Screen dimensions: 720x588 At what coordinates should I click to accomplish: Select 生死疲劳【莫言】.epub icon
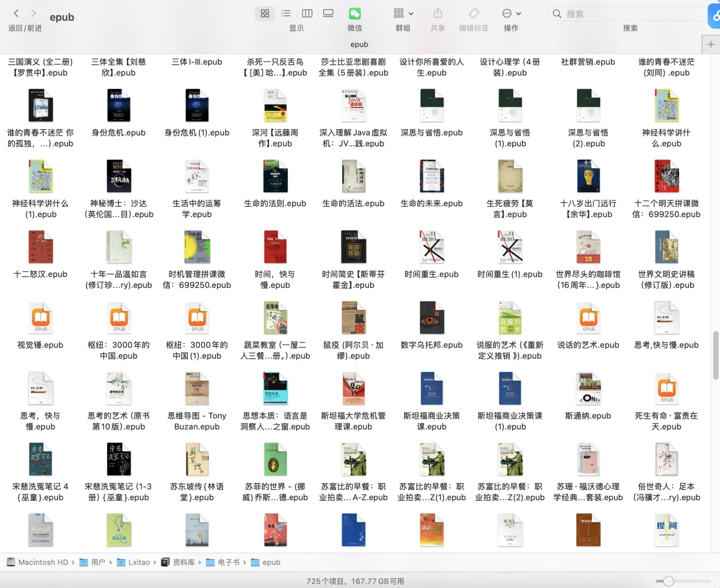click(x=510, y=176)
